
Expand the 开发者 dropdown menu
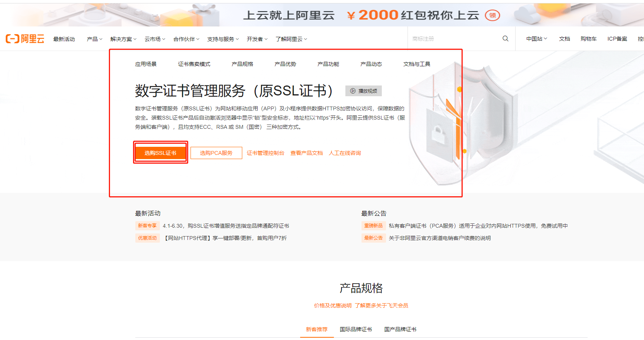click(257, 39)
